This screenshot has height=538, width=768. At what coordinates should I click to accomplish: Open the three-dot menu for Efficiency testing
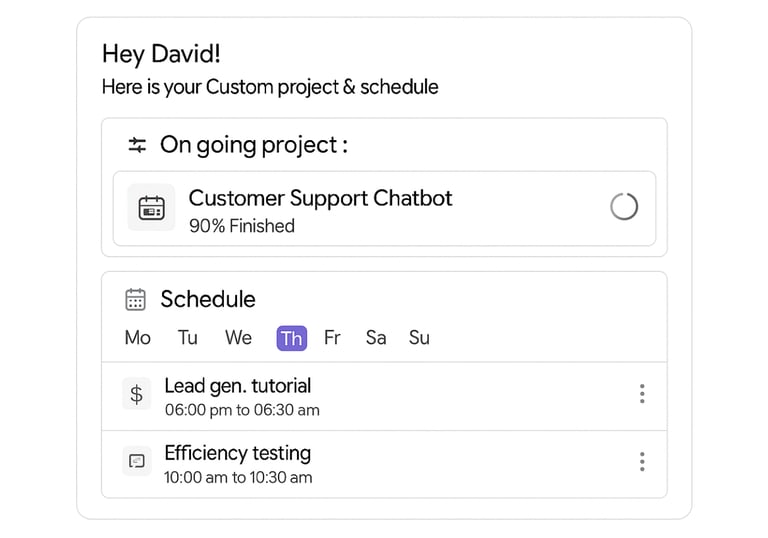pyautogui.click(x=642, y=461)
